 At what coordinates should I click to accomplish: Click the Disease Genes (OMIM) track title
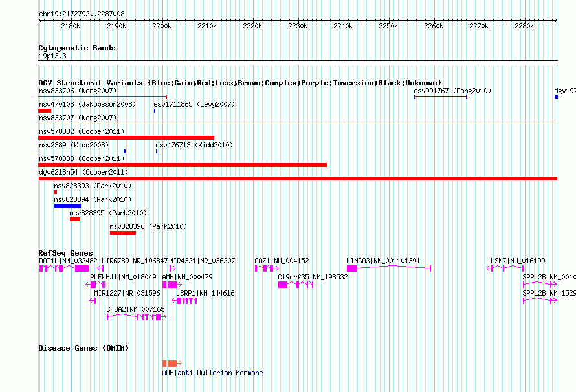(83, 348)
